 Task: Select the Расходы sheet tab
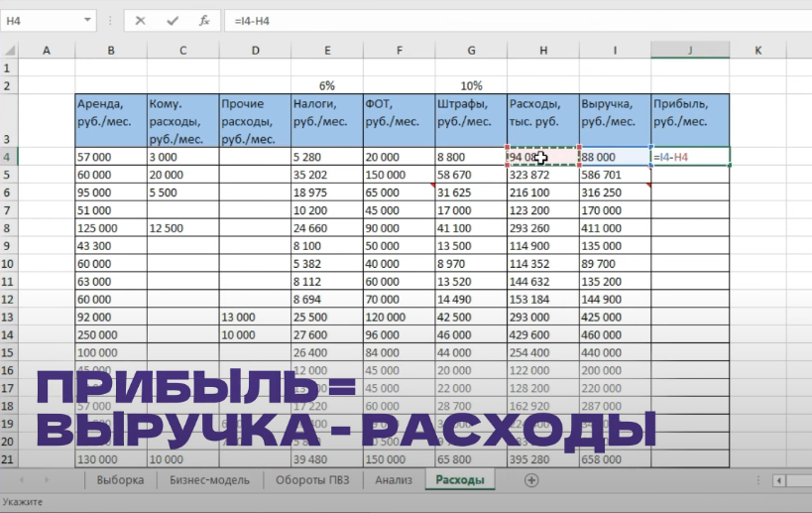[x=460, y=480]
